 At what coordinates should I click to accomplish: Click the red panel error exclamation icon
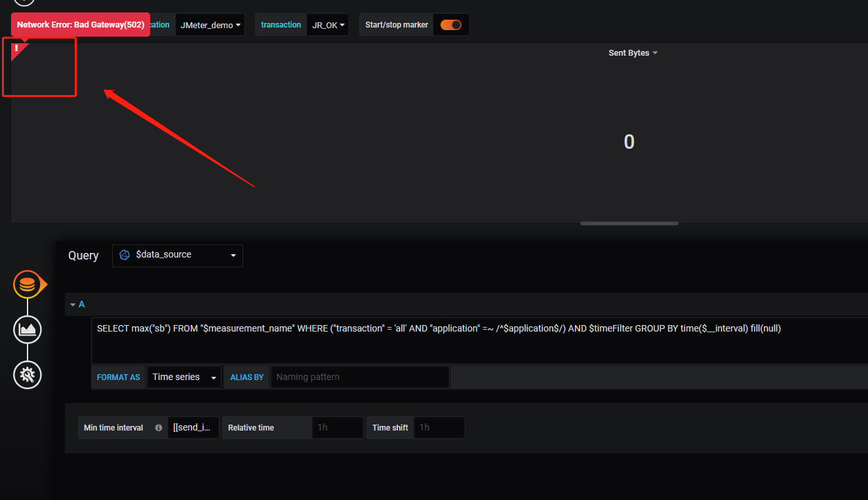(x=18, y=49)
